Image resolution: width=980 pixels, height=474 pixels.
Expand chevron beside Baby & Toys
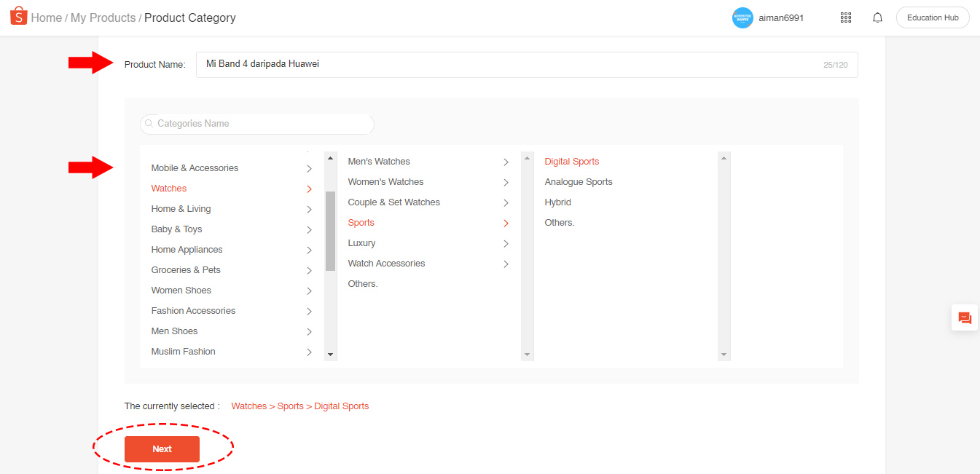coord(309,230)
